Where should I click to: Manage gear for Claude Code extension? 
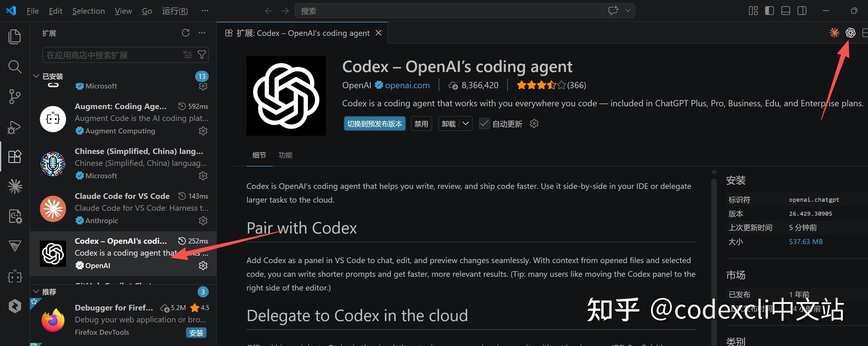[x=203, y=221]
